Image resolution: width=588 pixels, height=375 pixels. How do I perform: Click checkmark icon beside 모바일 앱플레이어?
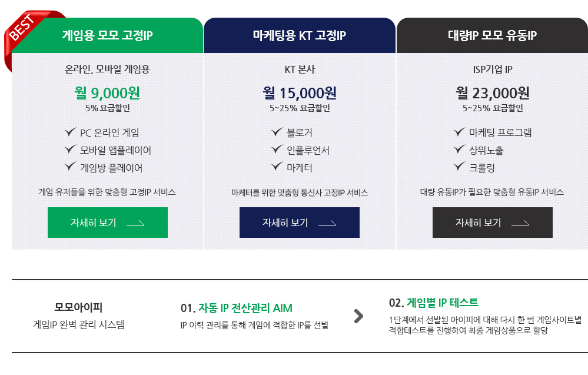click(71, 150)
